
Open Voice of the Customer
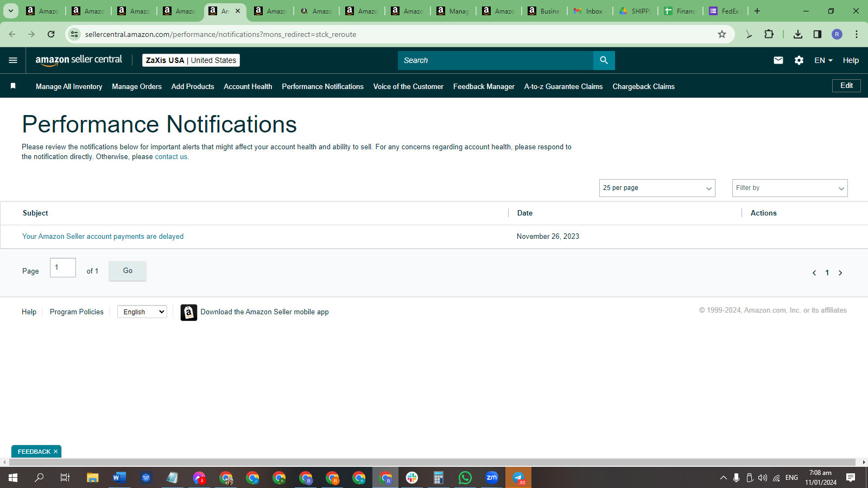coord(408,86)
